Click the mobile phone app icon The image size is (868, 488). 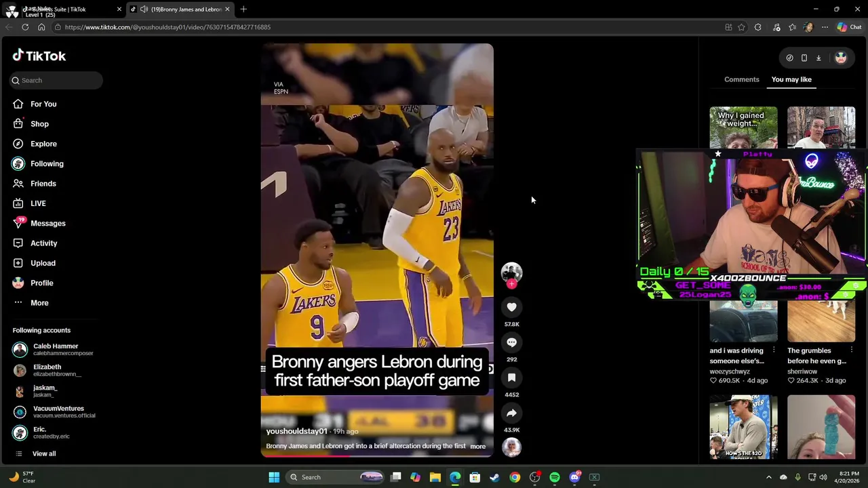(x=804, y=58)
